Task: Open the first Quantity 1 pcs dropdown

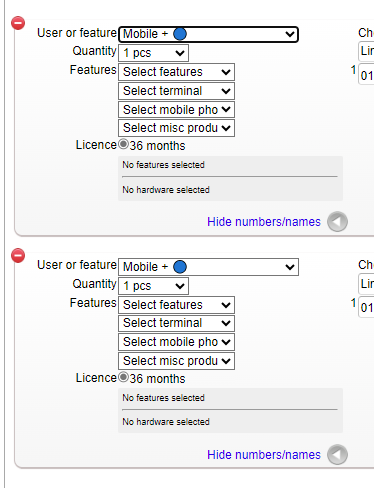Action: (153, 53)
